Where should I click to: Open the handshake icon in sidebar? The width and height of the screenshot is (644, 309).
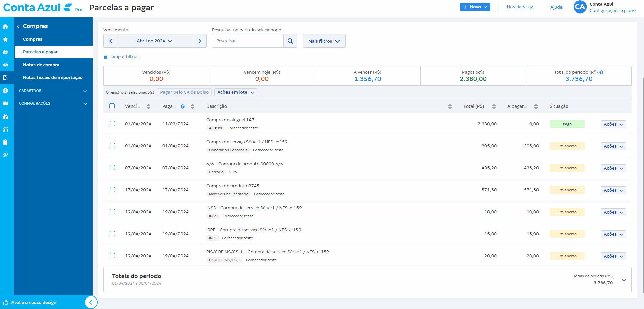(5, 65)
